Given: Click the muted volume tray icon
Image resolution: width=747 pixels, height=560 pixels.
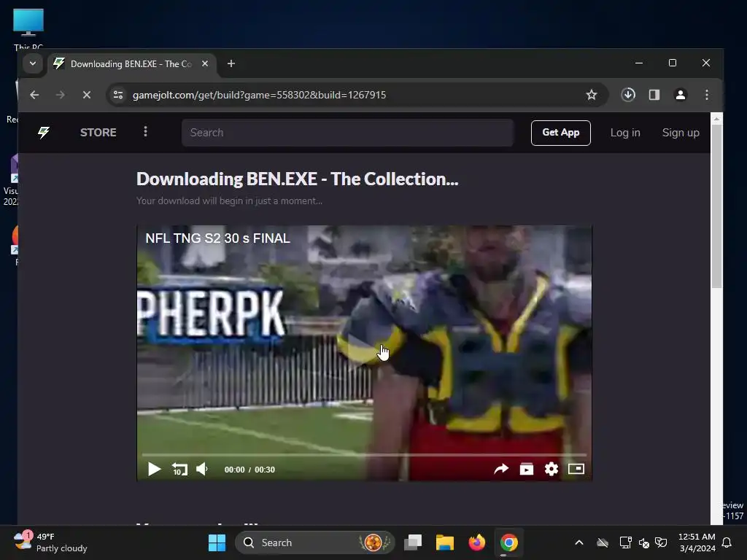Looking at the screenshot, I should (x=643, y=542).
